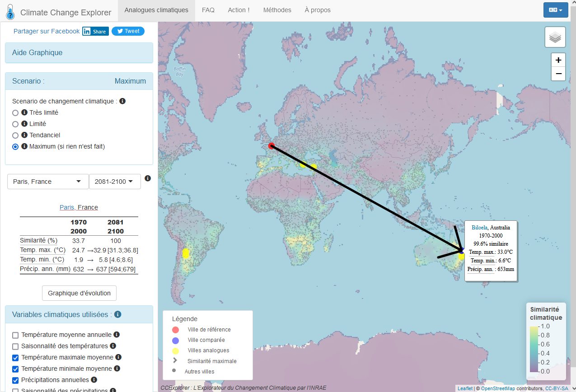Screen dimensions: 576x392
Task: Open the Leaflet attribution link
Action: click(465, 388)
